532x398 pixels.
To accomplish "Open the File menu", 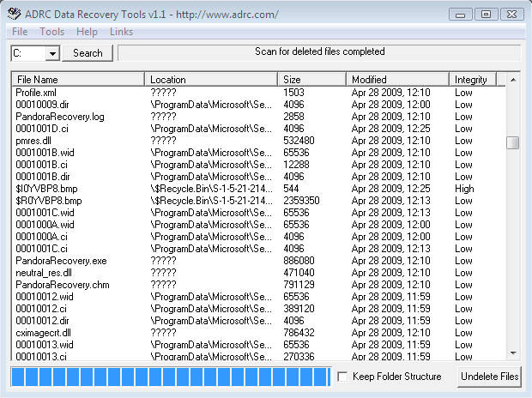I will [x=20, y=32].
